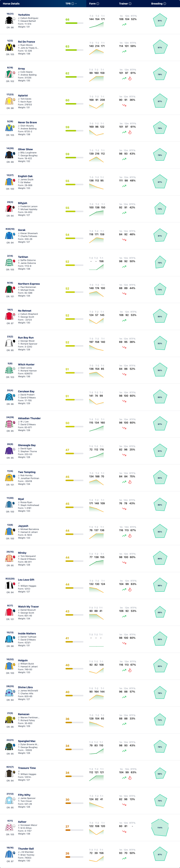The image size is (180, 868).
Task: Open the Never So Brave horse link
Action: 27,122
